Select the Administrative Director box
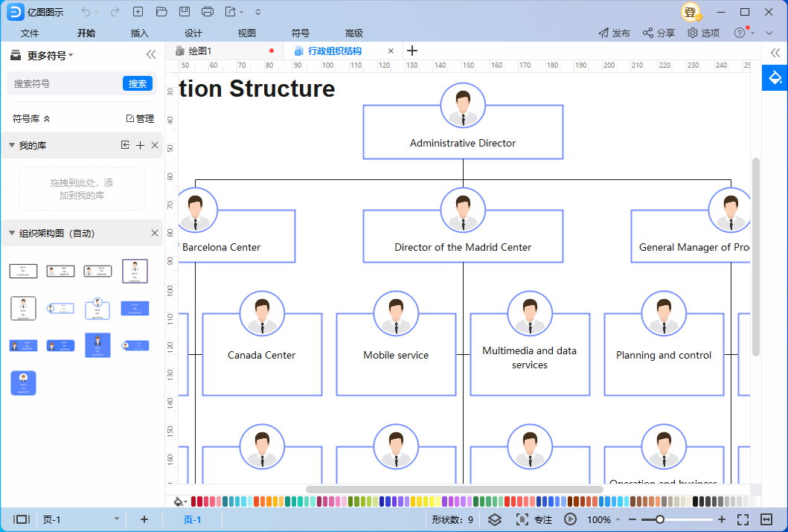Image resolution: width=788 pixels, height=532 pixels. pyautogui.click(x=463, y=132)
